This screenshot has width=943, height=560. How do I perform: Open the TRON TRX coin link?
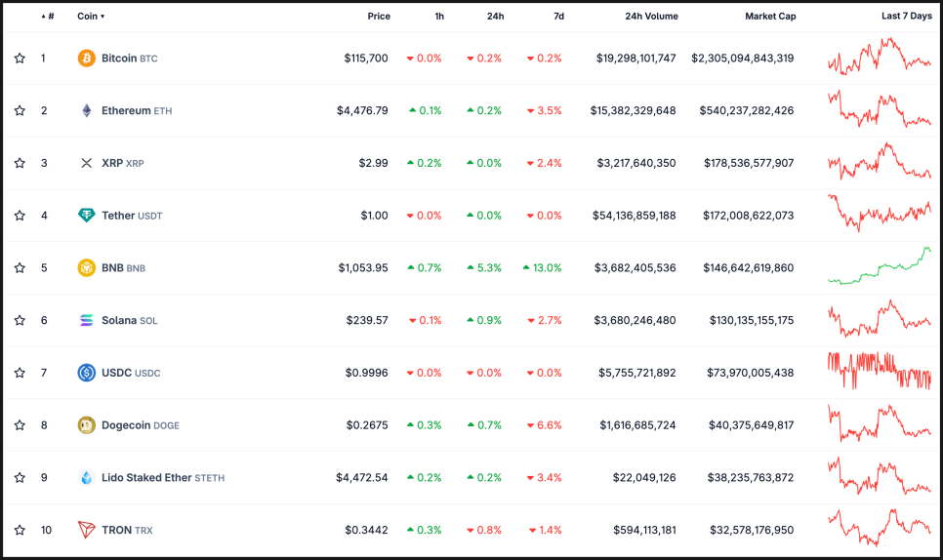pos(127,530)
